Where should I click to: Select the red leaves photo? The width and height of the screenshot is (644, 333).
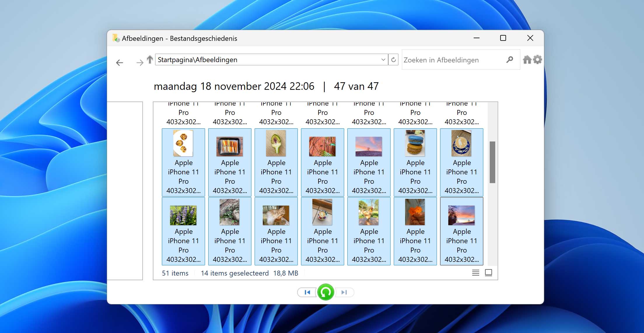(322, 146)
